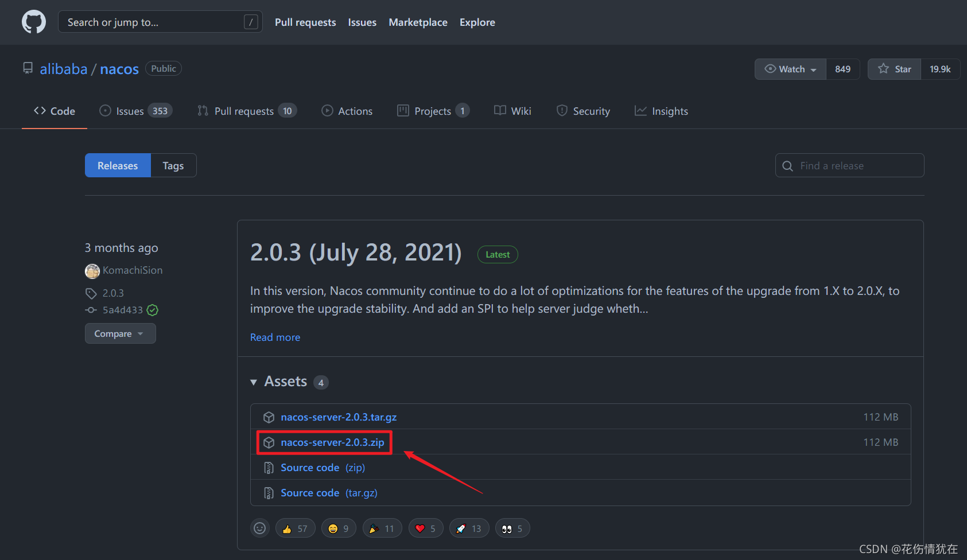Open the Actions tab

(x=347, y=111)
